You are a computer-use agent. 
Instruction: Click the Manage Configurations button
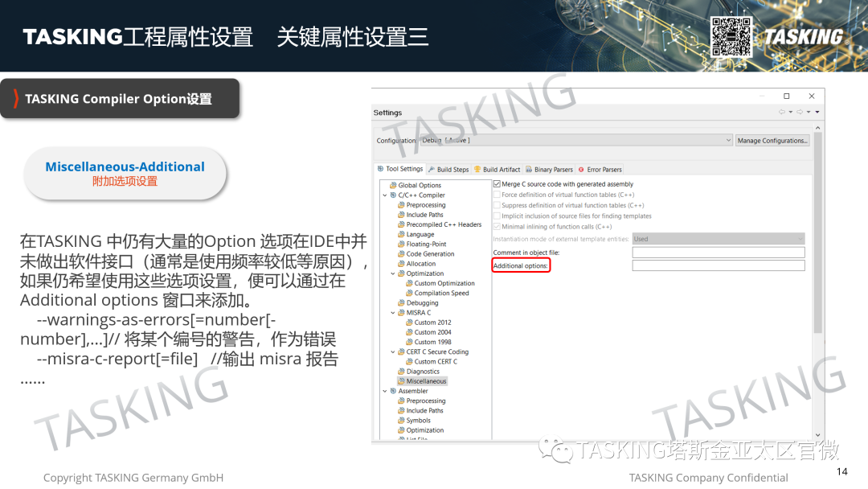click(772, 141)
